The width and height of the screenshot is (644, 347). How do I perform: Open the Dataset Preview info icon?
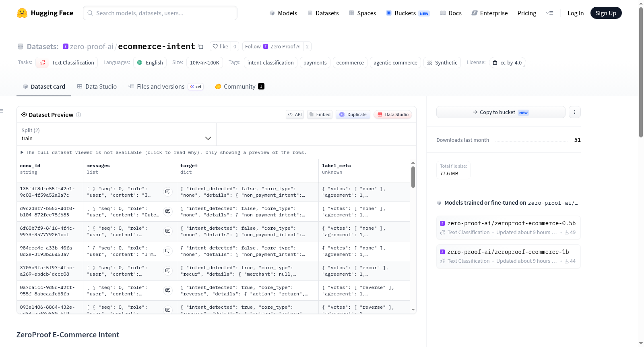(x=78, y=115)
